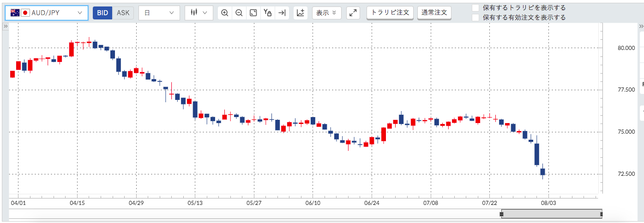Zoom out of the chart

pyautogui.click(x=239, y=13)
